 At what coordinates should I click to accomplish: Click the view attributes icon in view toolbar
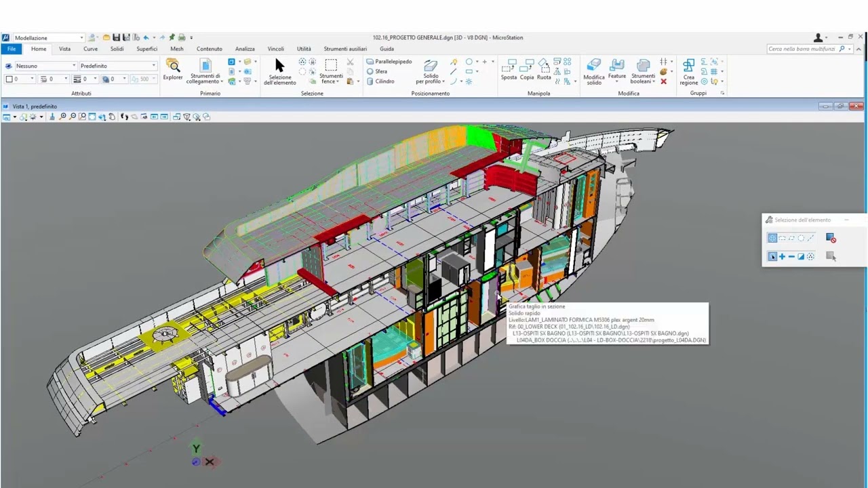point(7,117)
